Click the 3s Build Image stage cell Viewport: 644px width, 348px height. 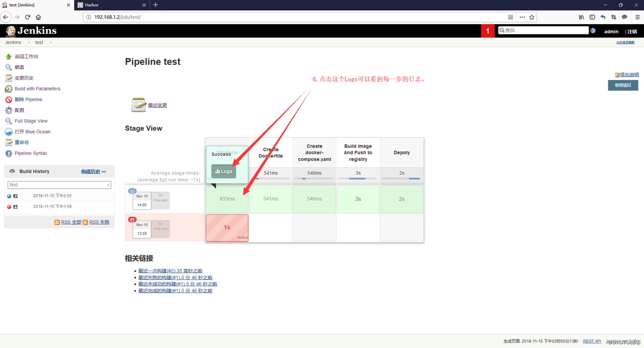click(x=358, y=199)
